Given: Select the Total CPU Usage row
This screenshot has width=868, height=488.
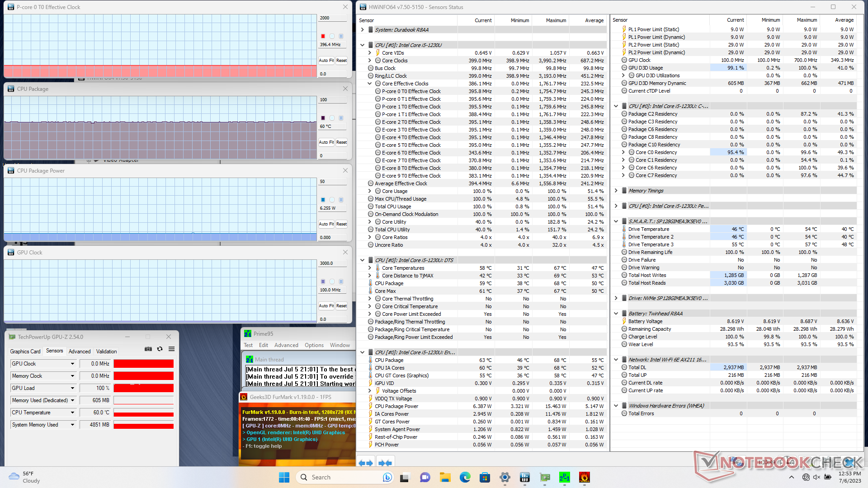Looking at the screenshot, I should tap(487, 206).
